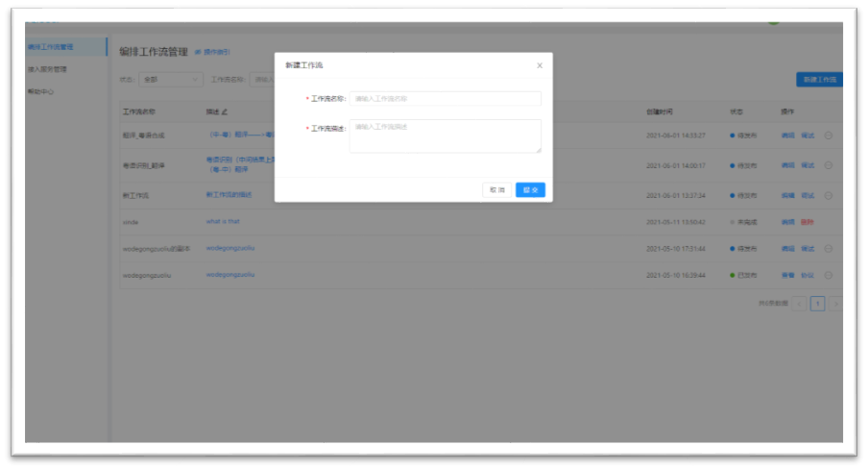This screenshot has width=868, height=470.
Task: Click the 工作流描述 textarea in dialog
Action: click(x=446, y=136)
